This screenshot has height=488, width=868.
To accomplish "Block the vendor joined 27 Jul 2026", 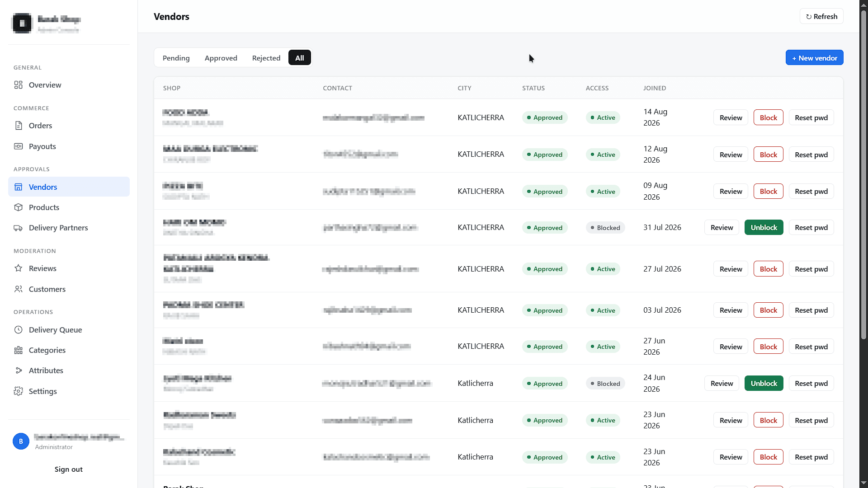I will pyautogui.click(x=768, y=269).
